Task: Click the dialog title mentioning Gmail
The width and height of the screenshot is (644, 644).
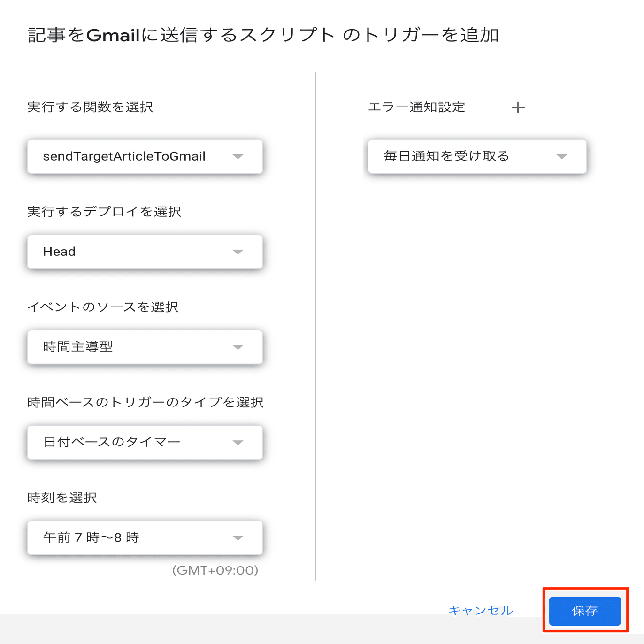Action: pyautogui.click(x=263, y=35)
